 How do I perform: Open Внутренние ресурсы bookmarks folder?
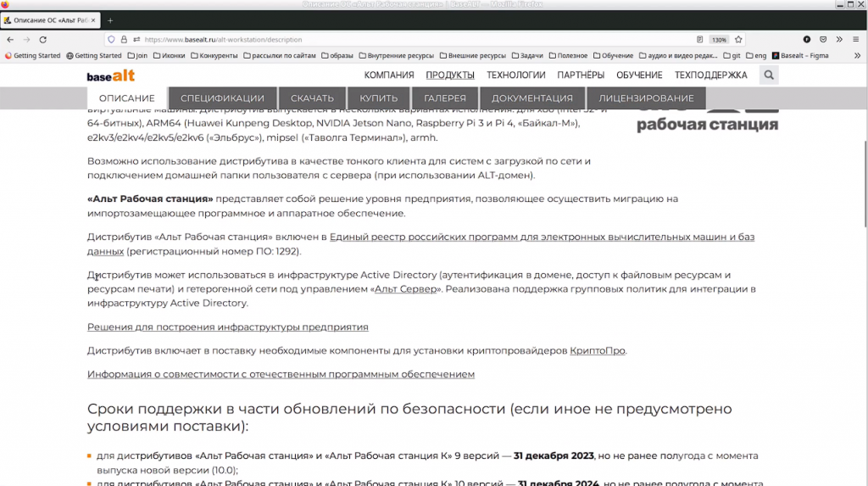pyautogui.click(x=397, y=55)
